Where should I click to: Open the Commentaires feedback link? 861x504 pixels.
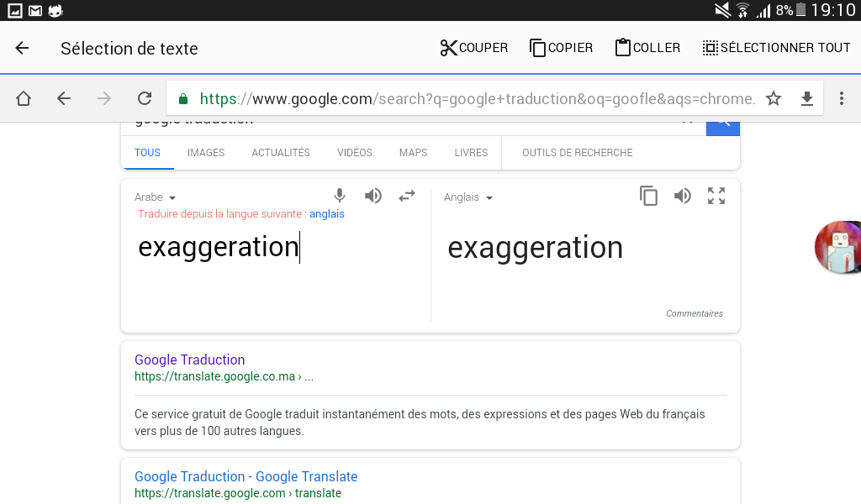(x=694, y=313)
